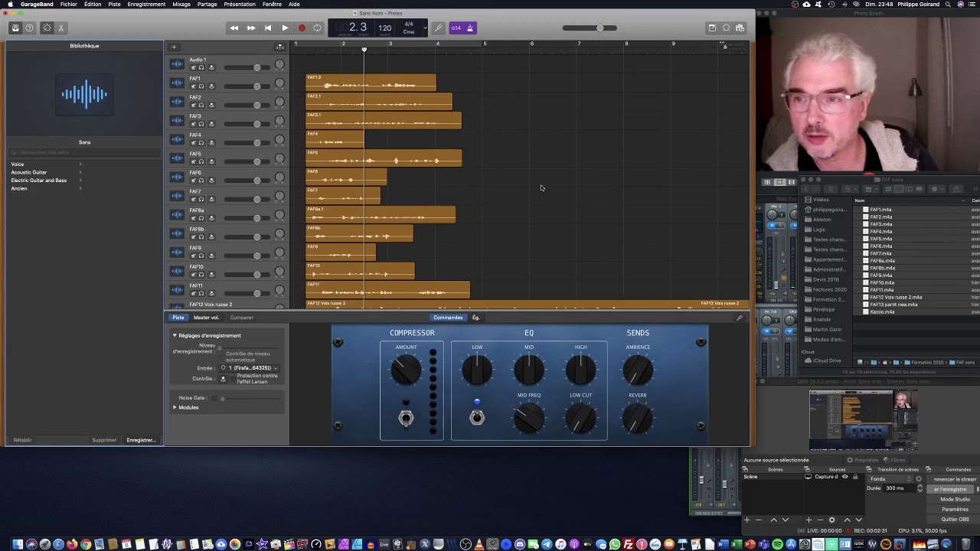Click the Comparer button
The height and width of the screenshot is (551, 980).
241,318
